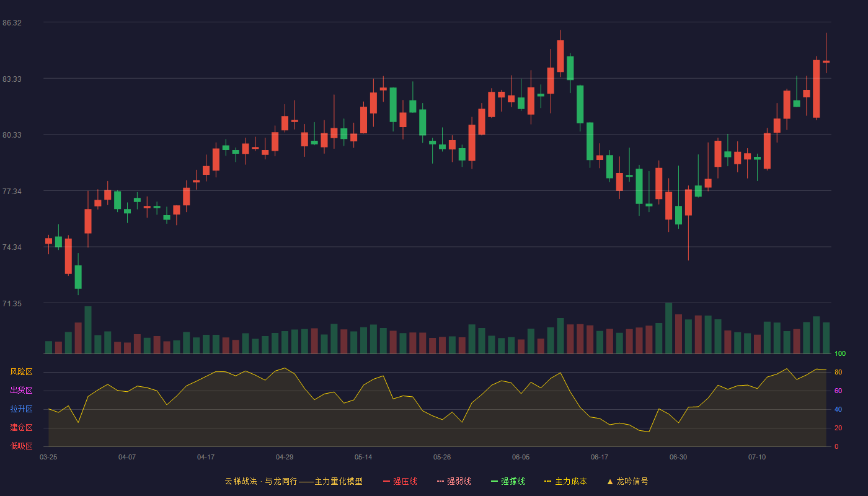Toggle the 龙吟信号 legend entry
The image size is (868, 496).
tap(627, 481)
